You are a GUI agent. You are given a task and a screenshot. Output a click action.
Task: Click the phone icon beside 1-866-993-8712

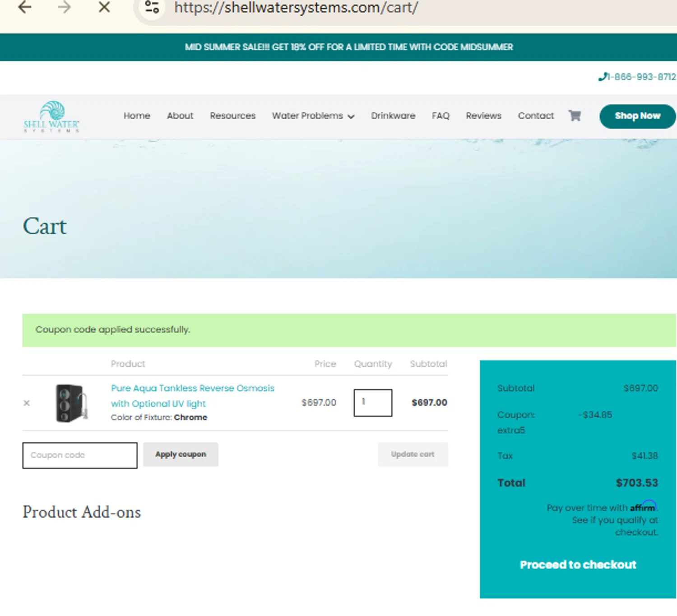coord(602,77)
